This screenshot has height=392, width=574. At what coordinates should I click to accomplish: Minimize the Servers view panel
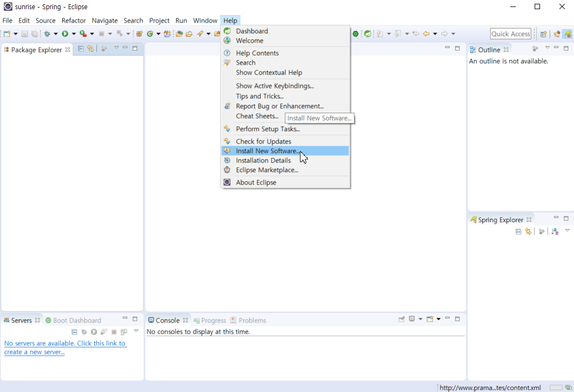tap(125, 318)
